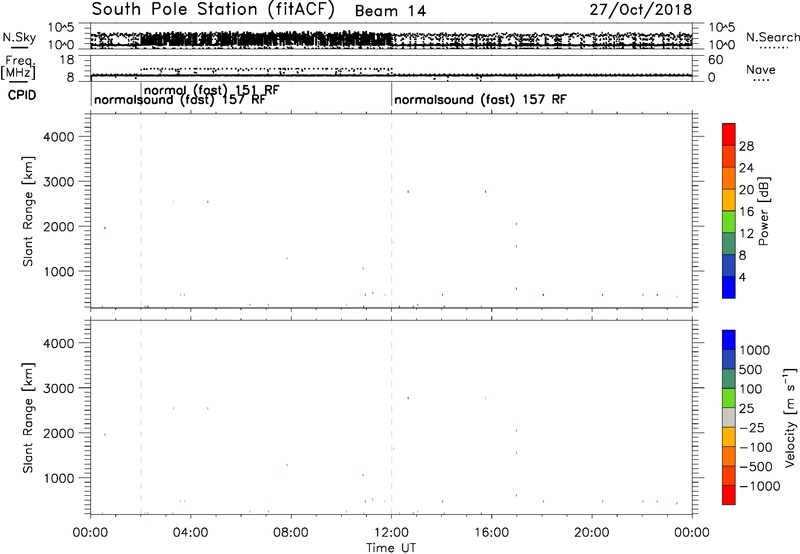Screen dimensions: 800x554
Task: Click the '10^5' label on the right sky-noise axis
Action: point(721,27)
